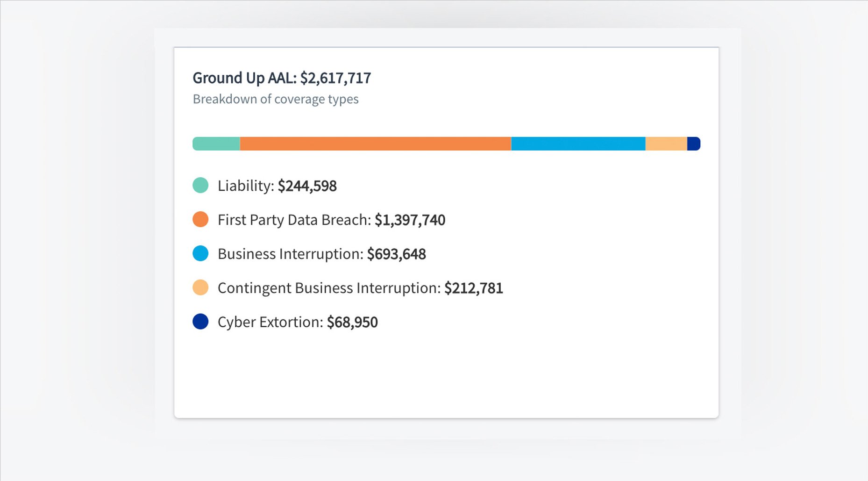868x481 pixels.
Task: Click the orange First Party Data Breach bar segment
Action: pyautogui.click(x=375, y=144)
